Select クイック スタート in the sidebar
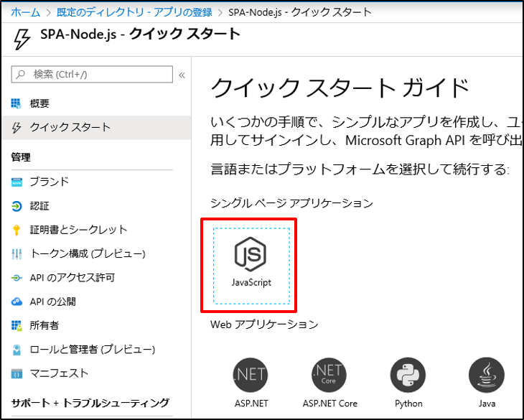The height and width of the screenshot is (420, 524). point(96,127)
